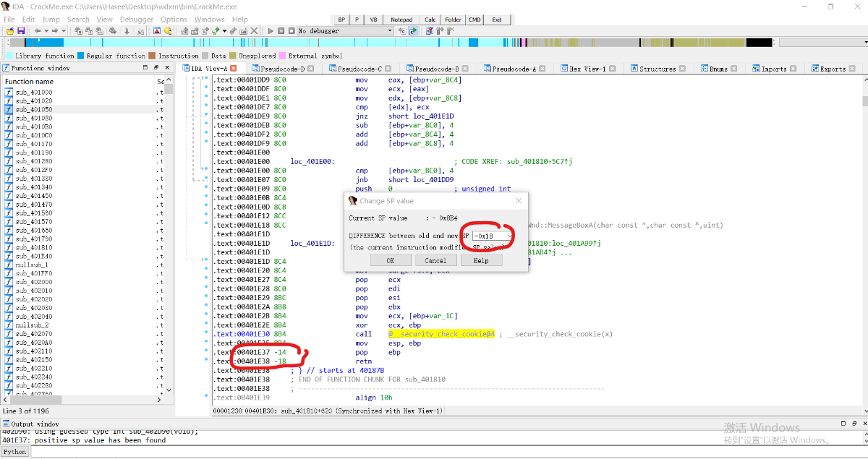Screen dimensions: 868x459
Task: Click the Calc shortcut button
Action: pyautogui.click(x=430, y=20)
